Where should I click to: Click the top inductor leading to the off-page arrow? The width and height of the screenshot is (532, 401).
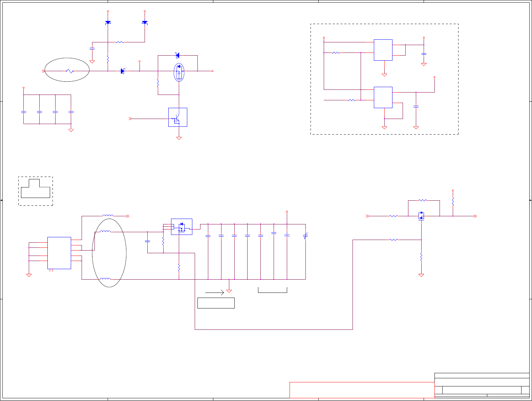point(108,216)
